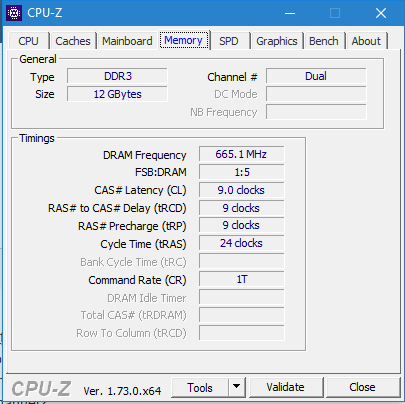405x404 pixels.
Task: Click the empty DRAM Idle Timer field
Action: (242, 297)
